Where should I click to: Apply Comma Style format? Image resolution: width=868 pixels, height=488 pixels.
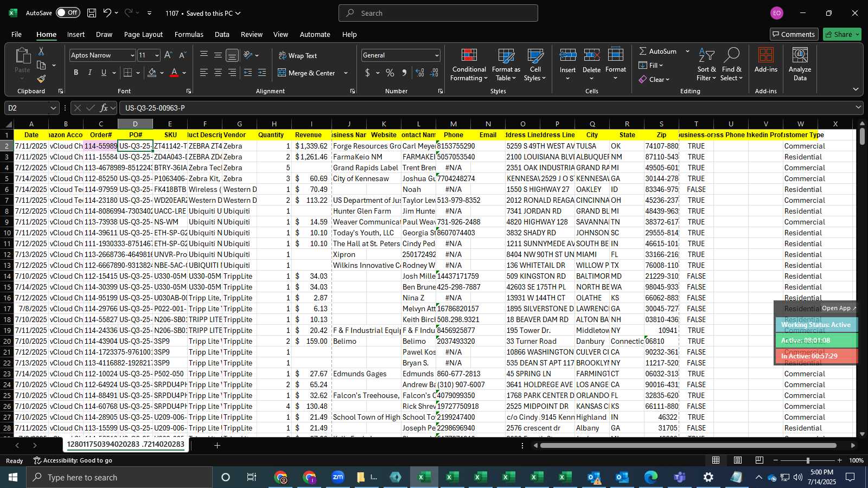(404, 73)
